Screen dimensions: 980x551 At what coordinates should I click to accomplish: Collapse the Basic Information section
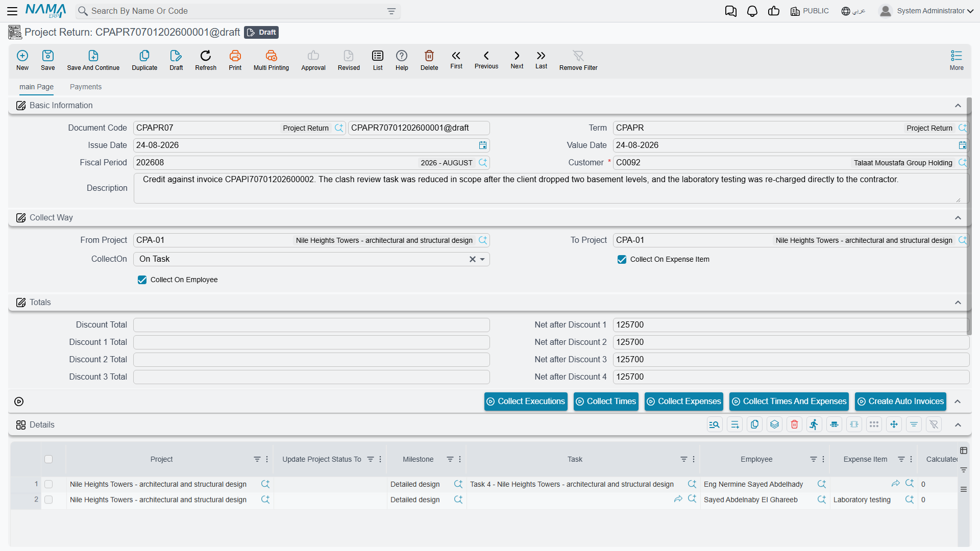pos(958,106)
